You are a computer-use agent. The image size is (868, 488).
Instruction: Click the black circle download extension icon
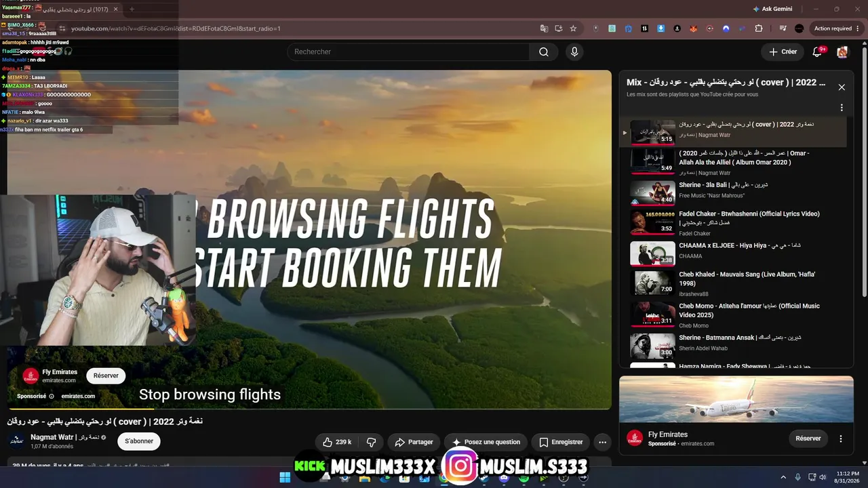pos(677,28)
